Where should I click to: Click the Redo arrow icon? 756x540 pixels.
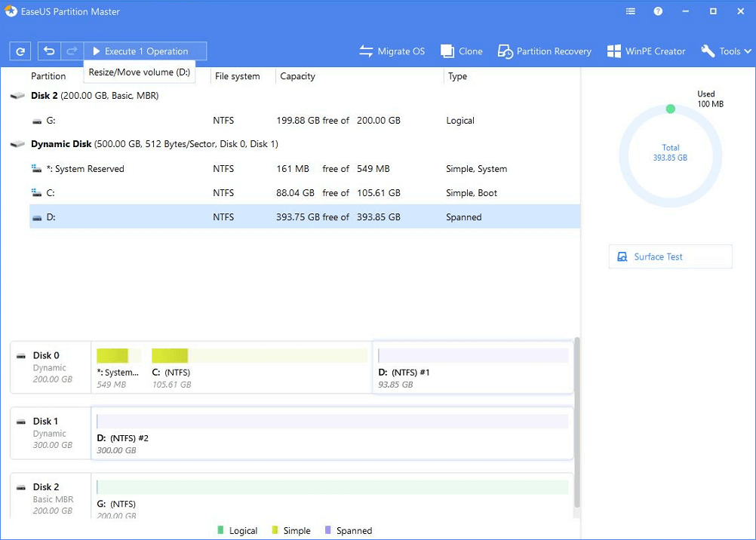[x=72, y=51]
